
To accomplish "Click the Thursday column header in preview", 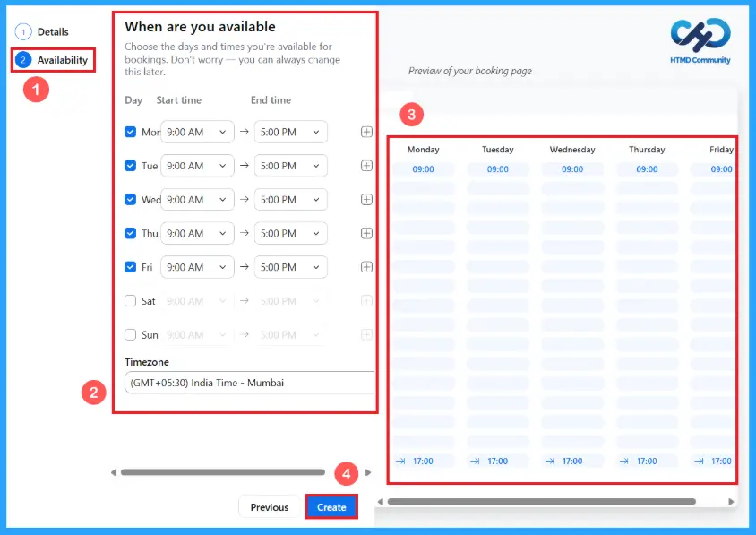I will click(647, 150).
